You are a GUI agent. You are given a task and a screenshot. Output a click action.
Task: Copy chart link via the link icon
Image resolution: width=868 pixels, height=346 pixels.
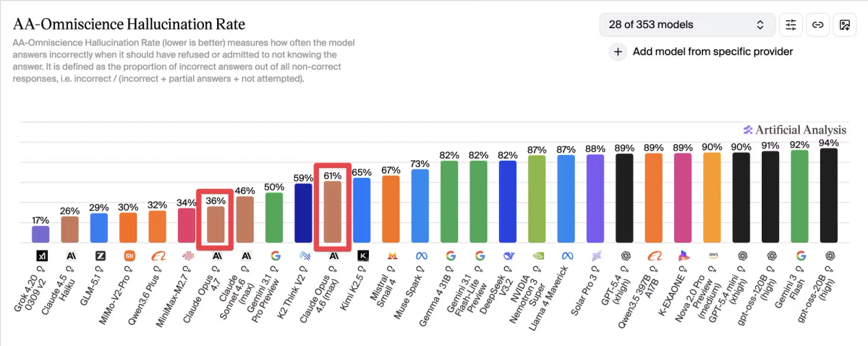pyautogui.click(x=817, y=25)
